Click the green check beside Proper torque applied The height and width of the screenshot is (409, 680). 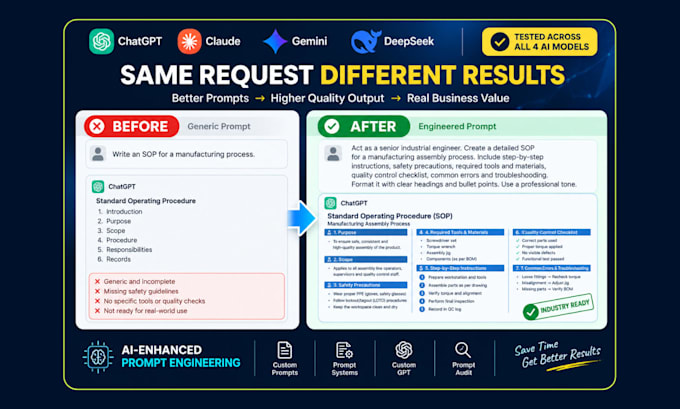[x=517, y=246]
